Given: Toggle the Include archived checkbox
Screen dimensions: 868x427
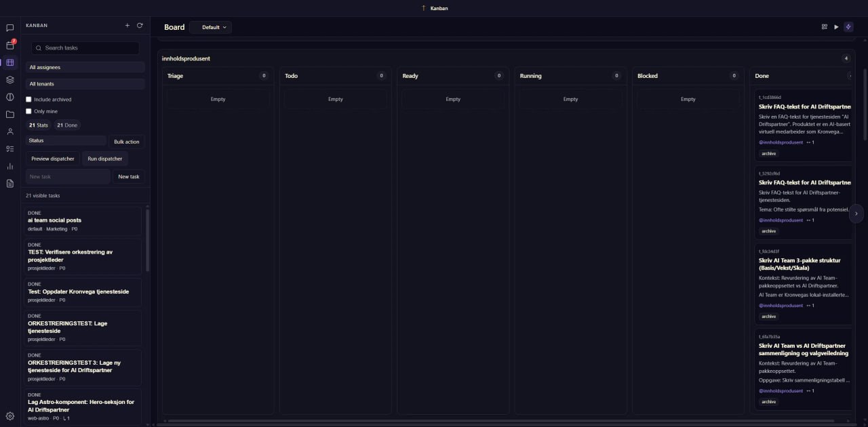Looking at the screenshot, I should click(28, 100).
